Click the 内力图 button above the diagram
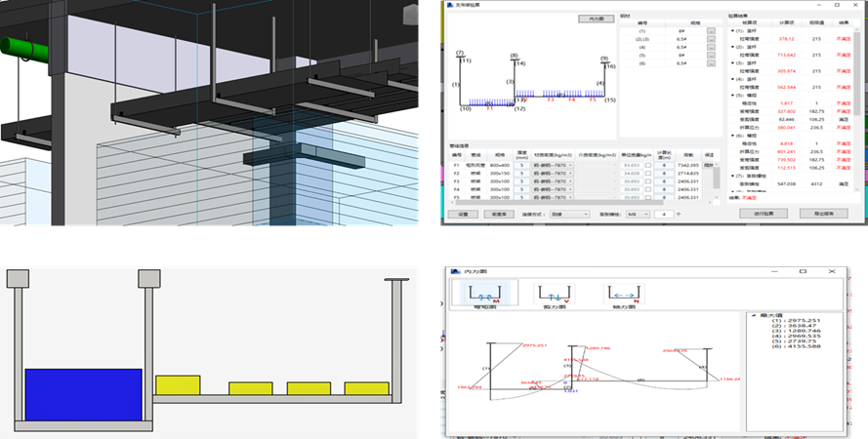Screen dimensions: 868x439 click(597, 19)
